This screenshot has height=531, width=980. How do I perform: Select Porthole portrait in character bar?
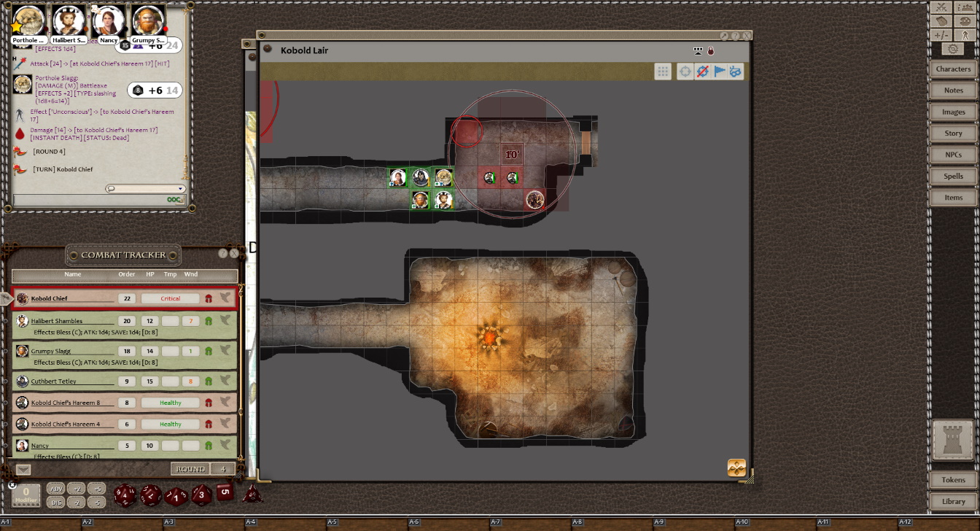(29, 22)
